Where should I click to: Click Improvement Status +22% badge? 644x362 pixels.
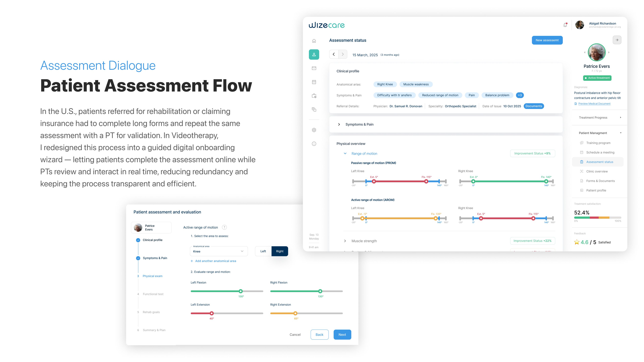pos(532,241)
